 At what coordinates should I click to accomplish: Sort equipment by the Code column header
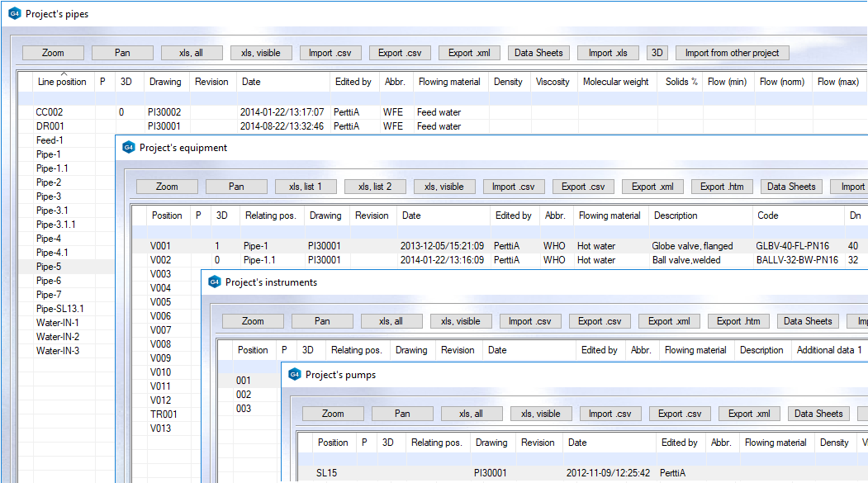[767, 215]
